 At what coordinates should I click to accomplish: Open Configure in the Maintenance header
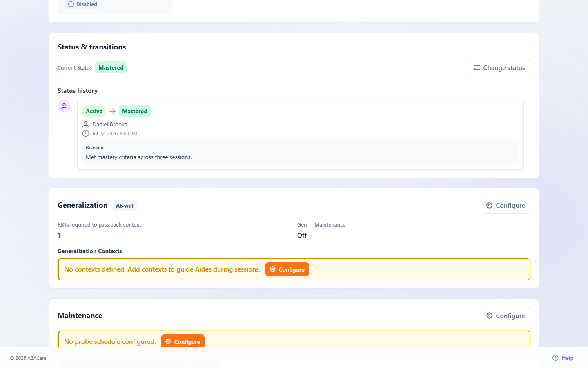(506, 316)
